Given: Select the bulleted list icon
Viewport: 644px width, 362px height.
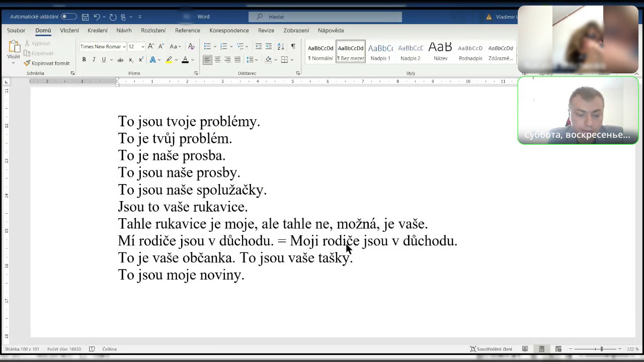Looking at the screenshot, I should pyautogui.click(x=207, y=46).
